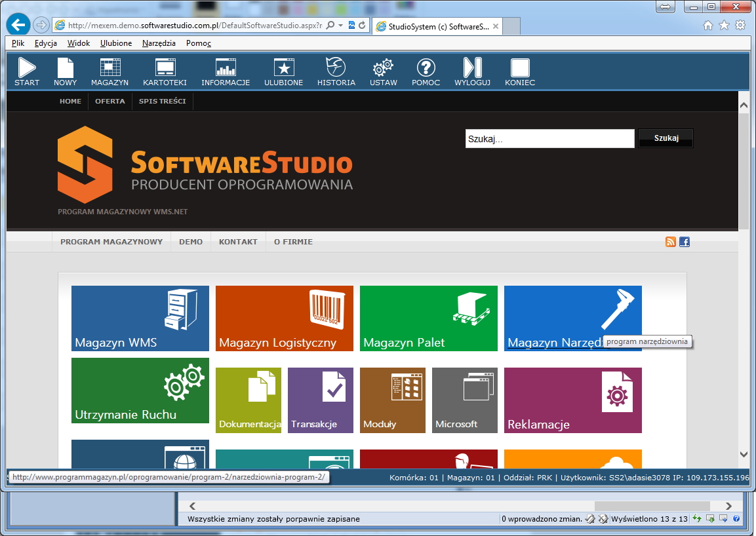The image size is (756, 536).
Task: Expand the address bar dropdown arrow
Action: point(340,25)
